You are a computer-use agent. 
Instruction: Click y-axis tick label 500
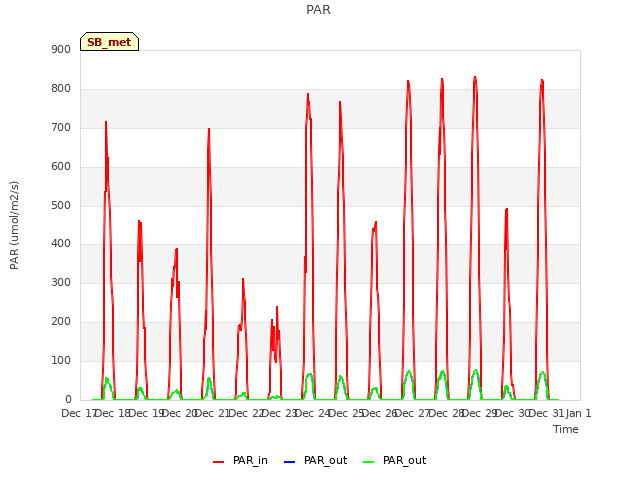(x=61, y=205)
